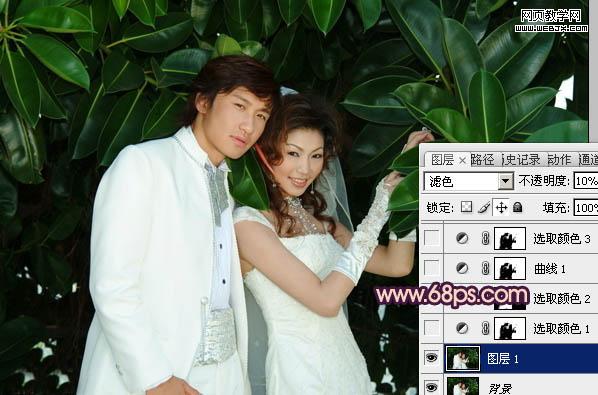Click the 图层 1 layer thumbnail
The image size is (598, 395).
tap(463, 358)
